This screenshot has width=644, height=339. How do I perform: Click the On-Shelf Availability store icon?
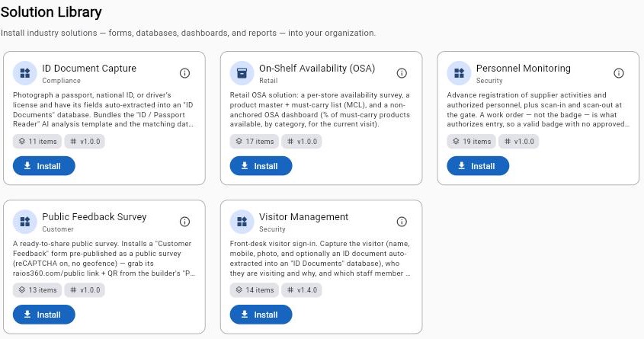(242, 73)
